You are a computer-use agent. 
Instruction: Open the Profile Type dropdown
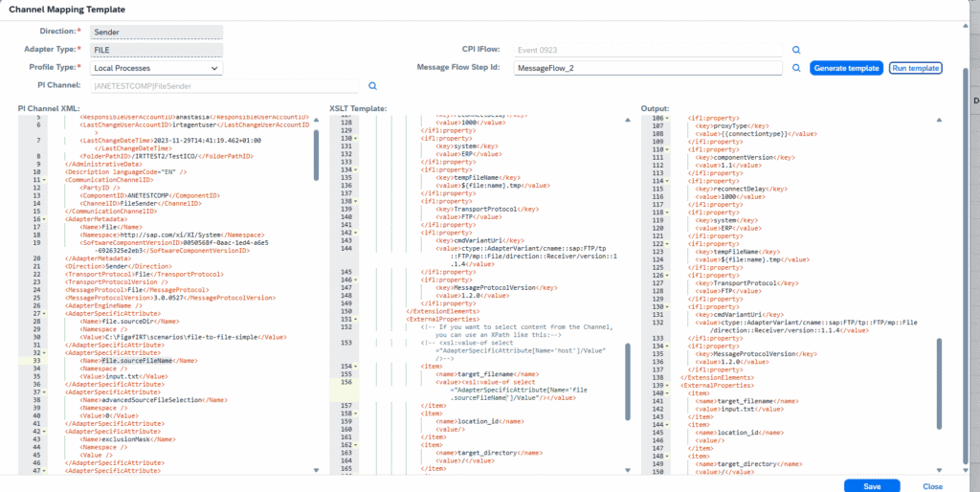pyautogui.click(x=156, y=68)
